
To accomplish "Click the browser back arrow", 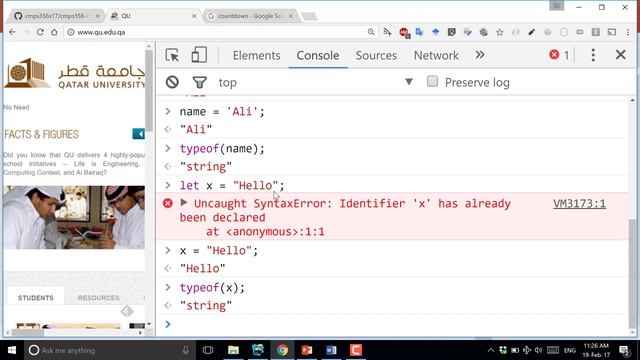I will (12, 32).
